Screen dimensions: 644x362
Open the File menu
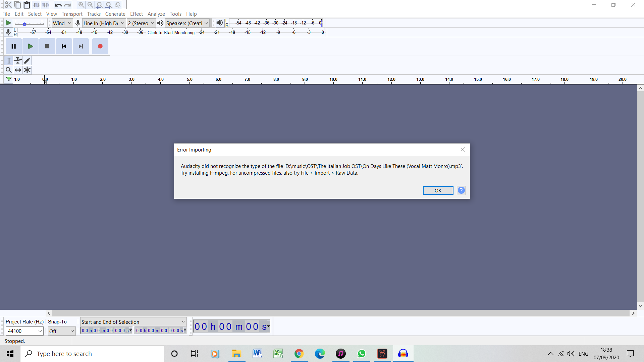pos(6,14)
